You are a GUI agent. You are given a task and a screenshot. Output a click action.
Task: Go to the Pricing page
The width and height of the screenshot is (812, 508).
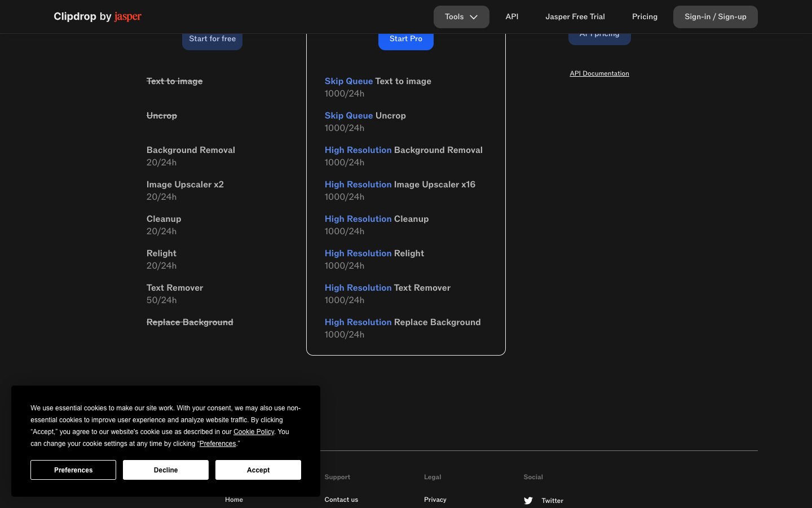645,16
